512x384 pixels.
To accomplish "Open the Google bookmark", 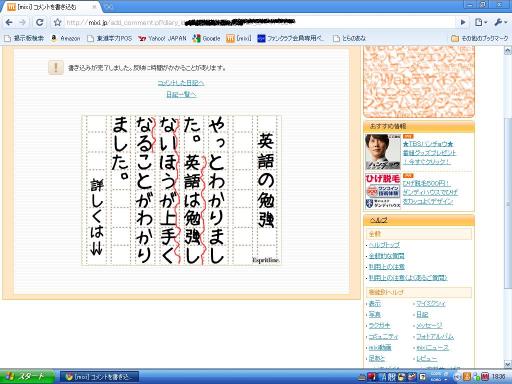I will 206,38.
